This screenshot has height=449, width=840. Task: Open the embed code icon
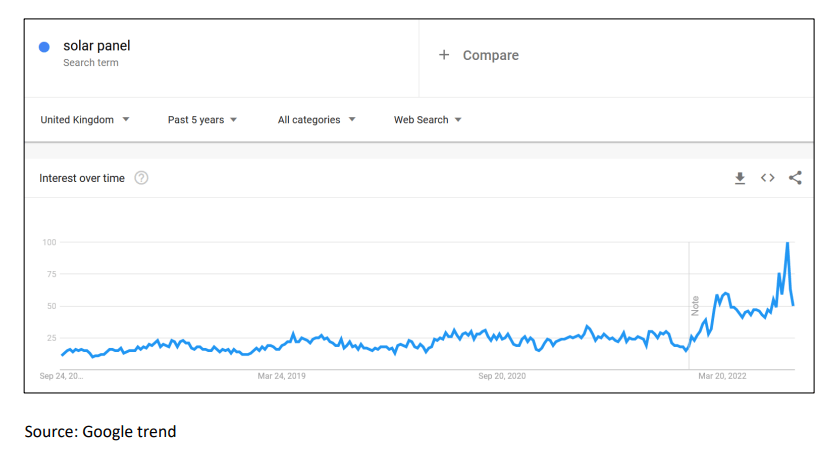(x=767, y=178)
